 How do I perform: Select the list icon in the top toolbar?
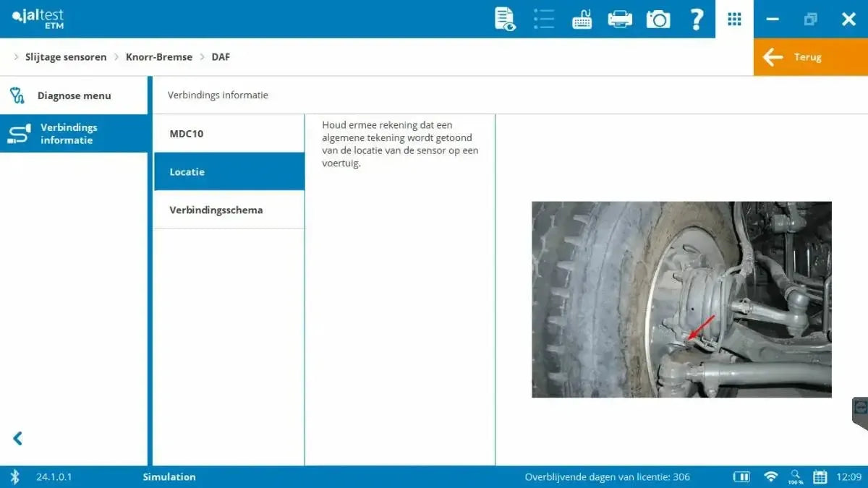click(544, 19)
